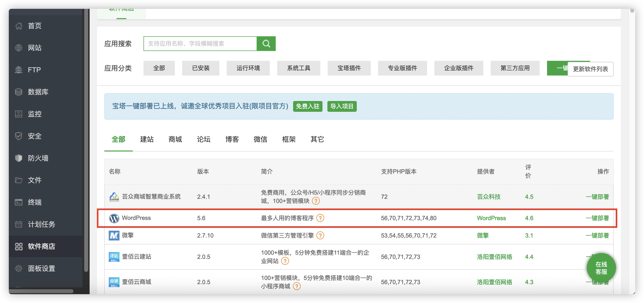Click the 应用搜索 input field
The image size is (644, 303).
pyautogui.click(x=200, y=44)
